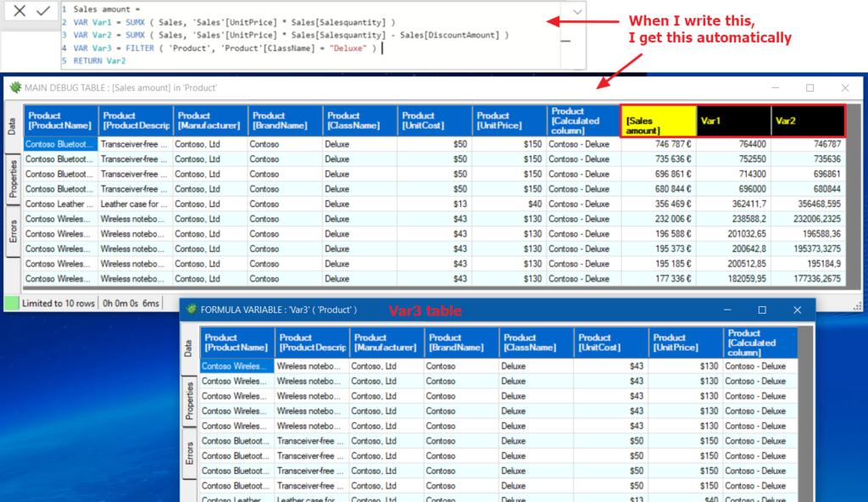868x502 pixels.
Task: Click Product[Calculated column] header in main table
Action: tap(584, 120)
